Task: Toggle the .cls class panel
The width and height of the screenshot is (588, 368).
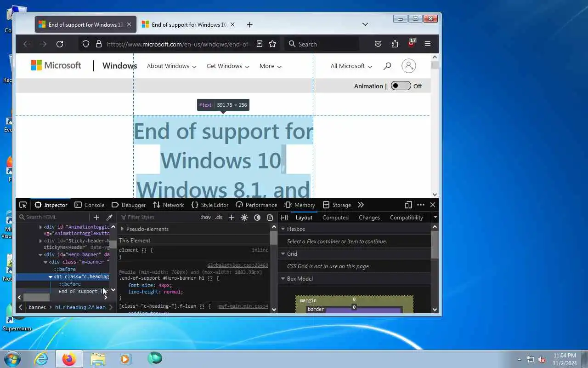Action: (219, 218)
